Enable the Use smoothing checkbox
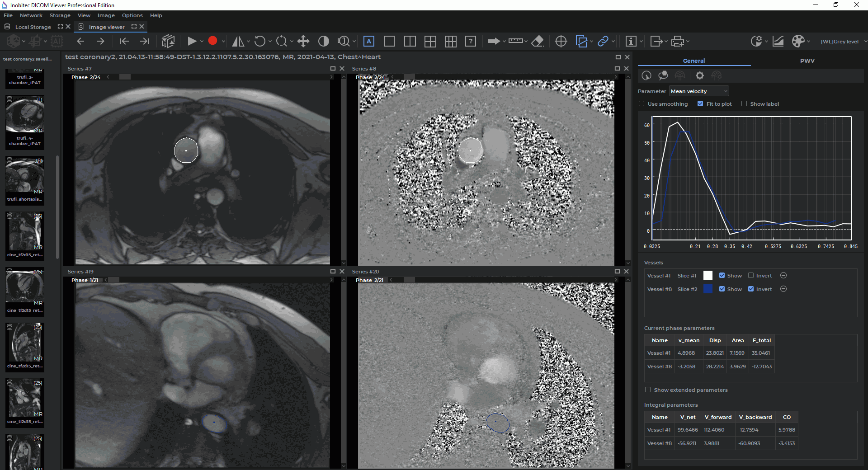 coord(642,104)
